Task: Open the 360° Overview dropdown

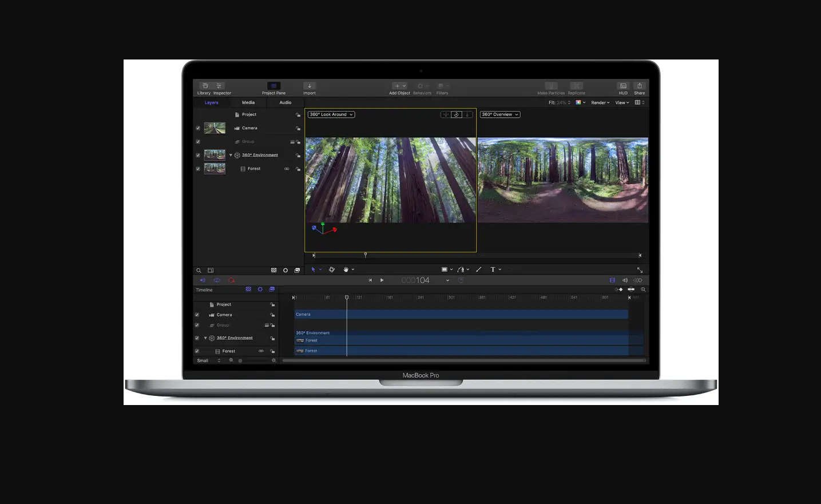Action: (499, 114)
